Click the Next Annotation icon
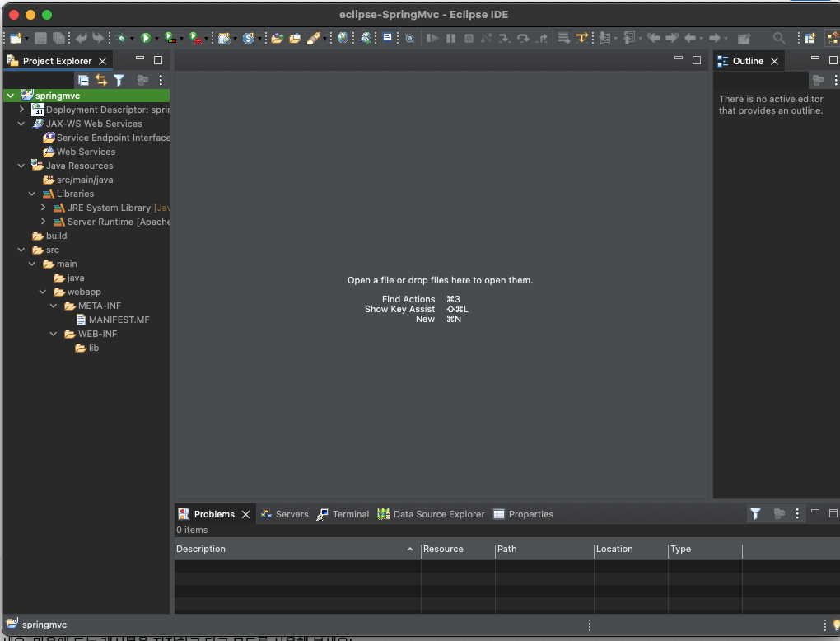The image size is (840, 641). coord(604,38)
